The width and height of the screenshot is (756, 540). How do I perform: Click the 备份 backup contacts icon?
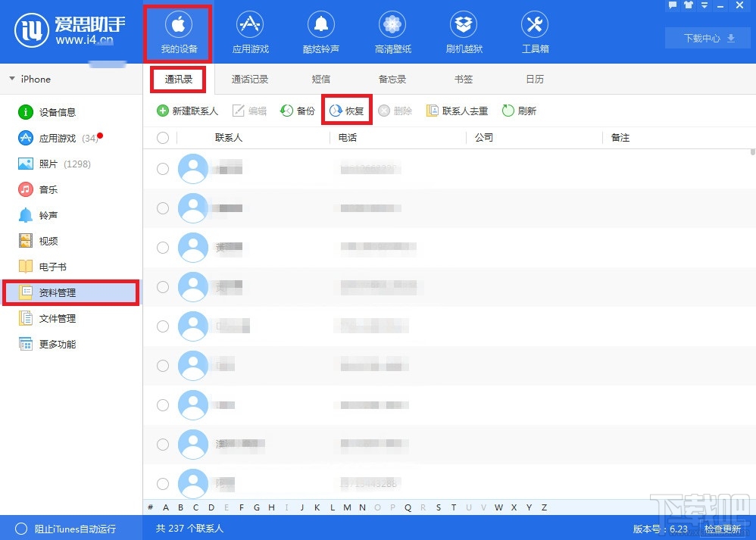coord(297,111)
